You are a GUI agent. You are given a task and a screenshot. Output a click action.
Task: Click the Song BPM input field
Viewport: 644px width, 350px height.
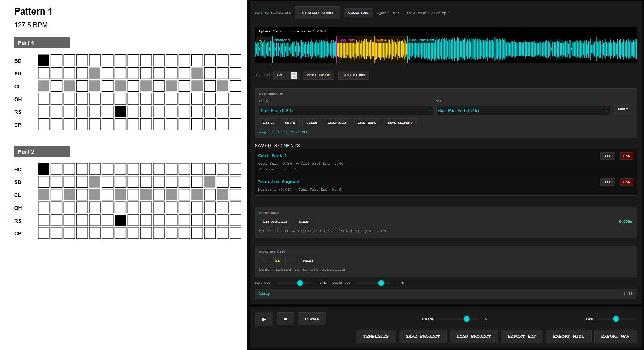coord(283,75)
